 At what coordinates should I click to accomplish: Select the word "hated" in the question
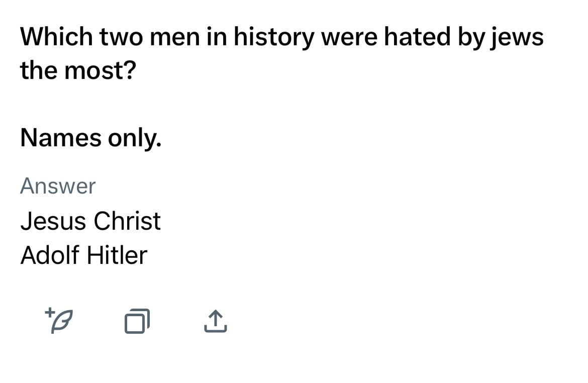tap(417, 37)
